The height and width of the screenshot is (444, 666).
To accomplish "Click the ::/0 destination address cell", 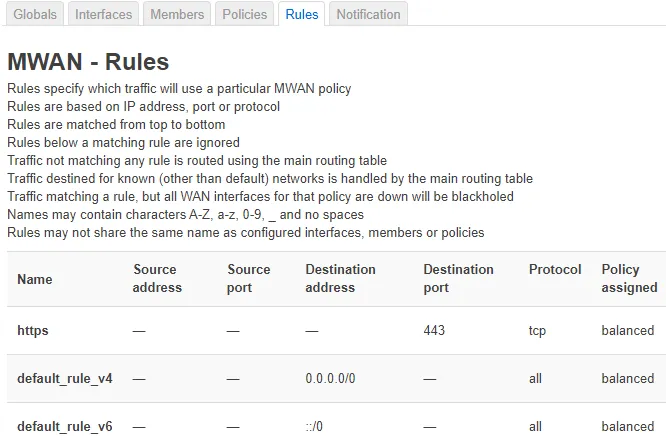I will pyautogui.click(x=314, y=426).
